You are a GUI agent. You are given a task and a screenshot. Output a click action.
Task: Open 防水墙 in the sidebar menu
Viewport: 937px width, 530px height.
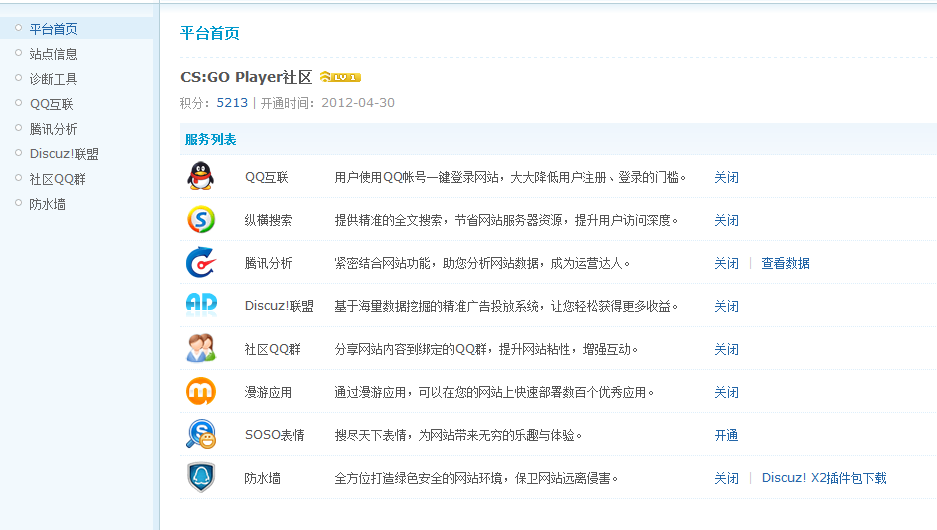point(48,204)
